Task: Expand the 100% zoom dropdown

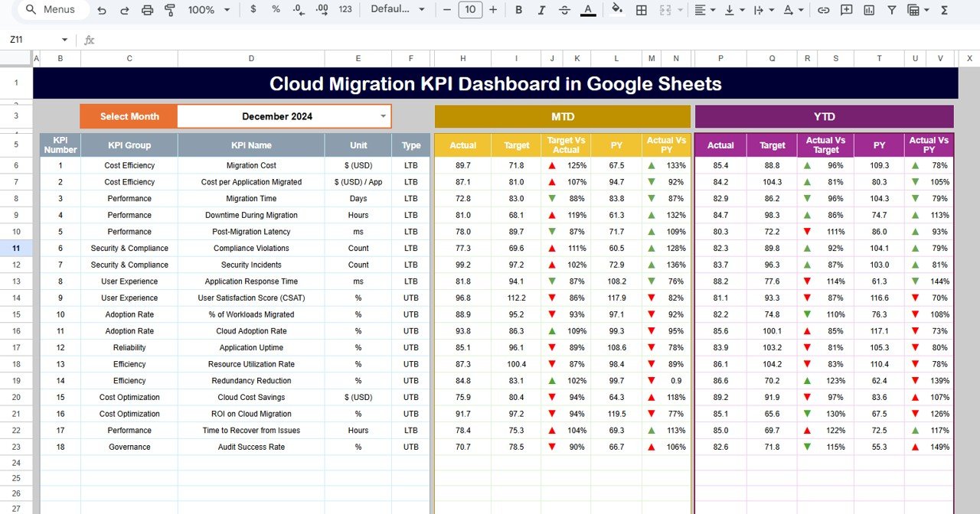Action: pyautogui.click(x=208, y=10)
